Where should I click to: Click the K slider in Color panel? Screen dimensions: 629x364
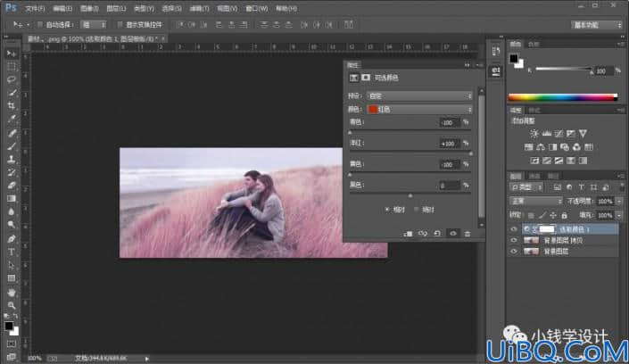[x=564, y=70]
